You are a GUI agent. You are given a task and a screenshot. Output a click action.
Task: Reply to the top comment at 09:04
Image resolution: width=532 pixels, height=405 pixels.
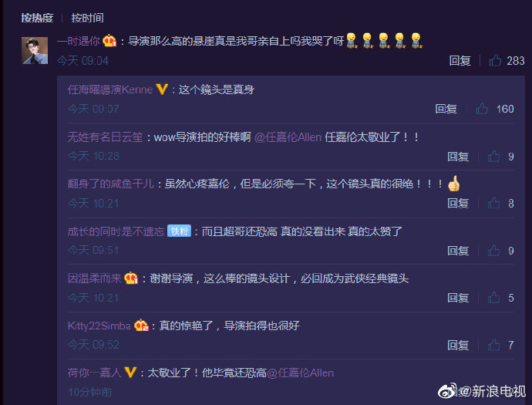click(460, 61)
